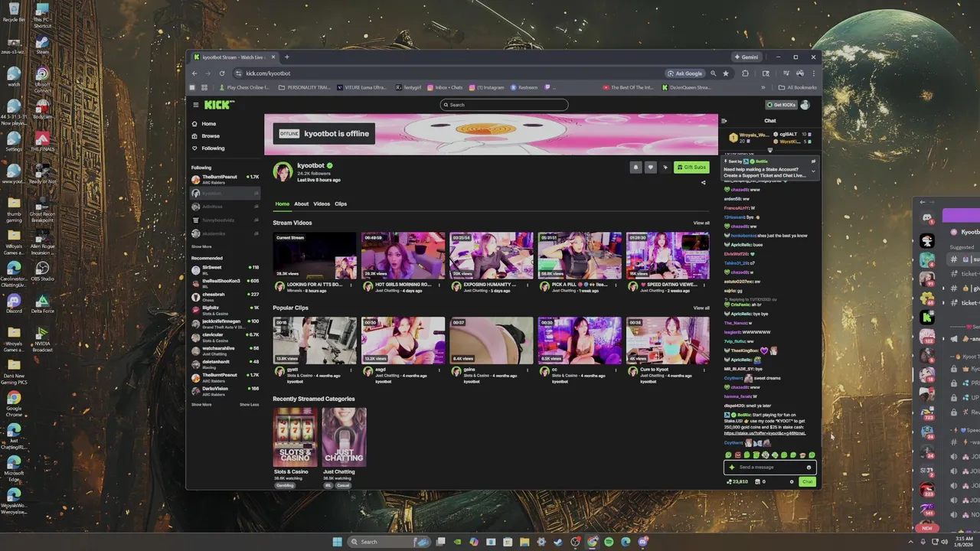
Task: Open the Kick sidebar hamburger menu
Action: pos(196,105)
